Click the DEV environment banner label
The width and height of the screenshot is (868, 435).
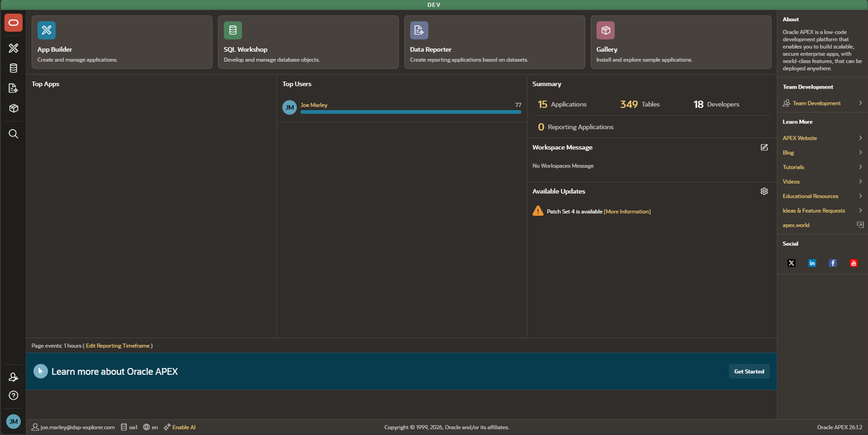click(434, 5)
